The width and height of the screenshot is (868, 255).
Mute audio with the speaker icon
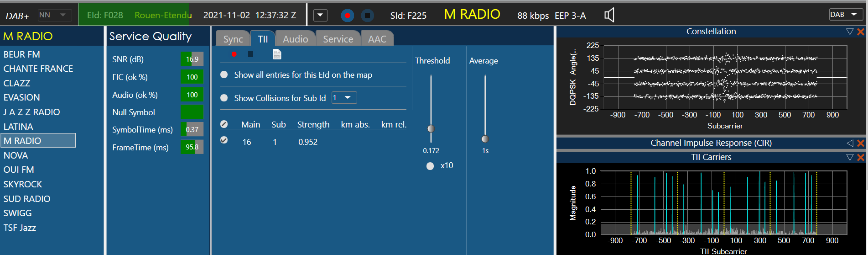[609, 15]
